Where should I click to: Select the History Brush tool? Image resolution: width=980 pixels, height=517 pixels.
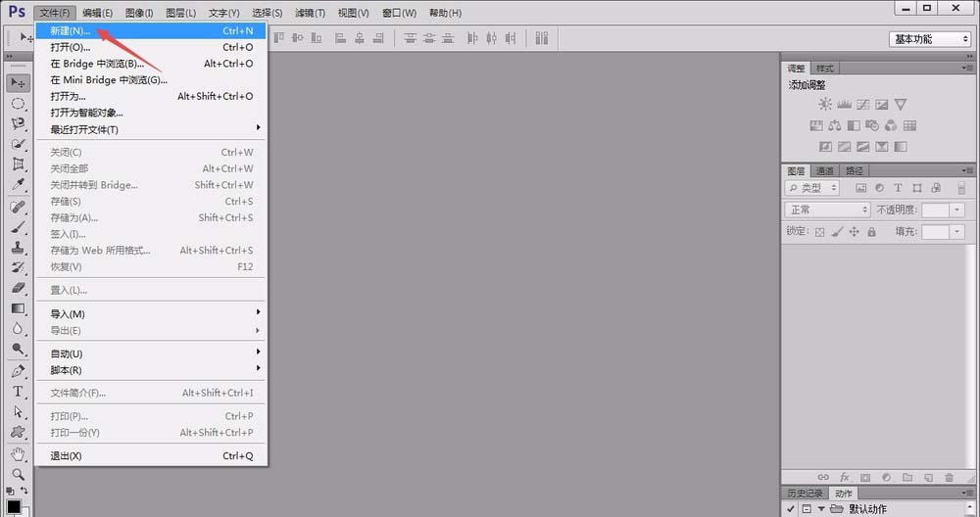click(x=18, y=268)
